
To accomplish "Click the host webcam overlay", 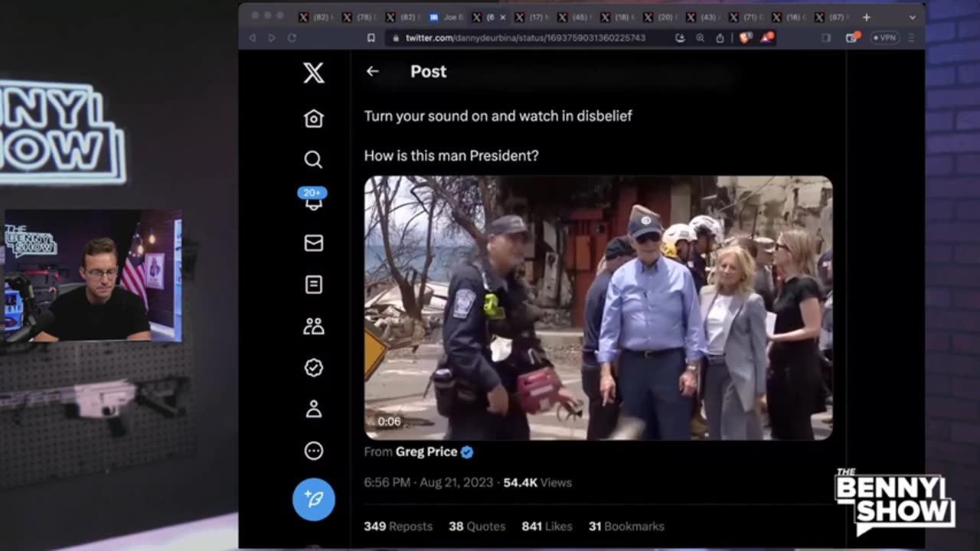I will pyautogui.click(x=93, y=275).
